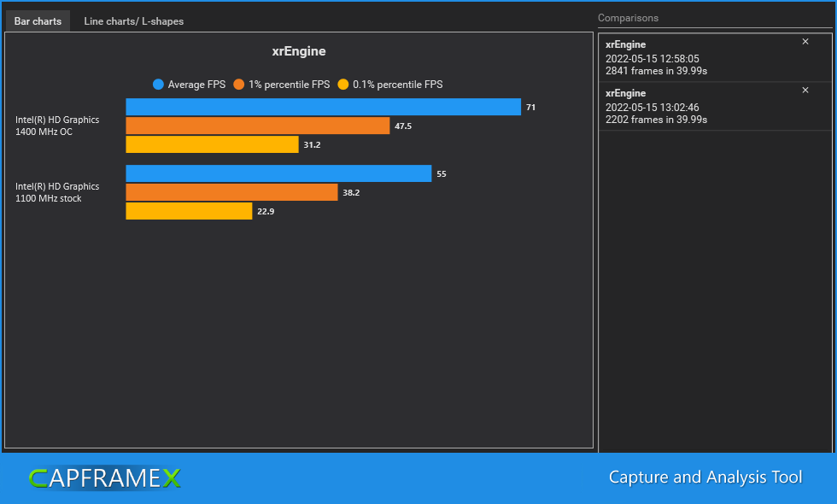This screenshot has height=504, width=837.
Task: Select the xrEngine 2841 frames record
Action: 715,57
